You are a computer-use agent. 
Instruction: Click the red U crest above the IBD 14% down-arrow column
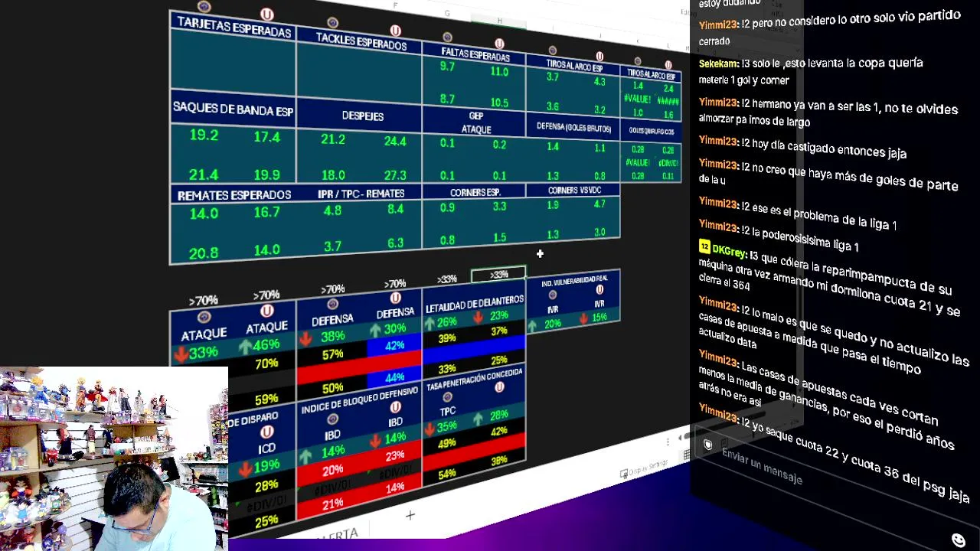tap(395, 407)
